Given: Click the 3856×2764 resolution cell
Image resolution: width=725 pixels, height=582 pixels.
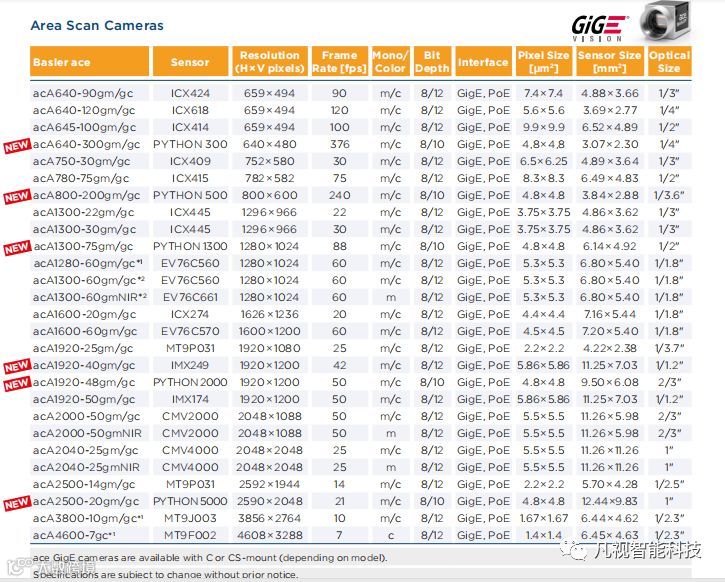Looking at the screenshot, I should pos(270,519).
